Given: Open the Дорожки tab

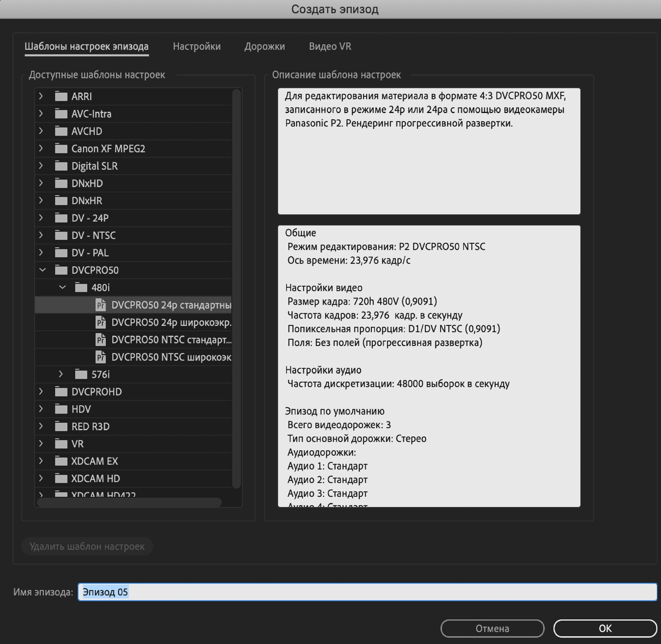Looking at the screenshot, I should [x=265, y=46].
